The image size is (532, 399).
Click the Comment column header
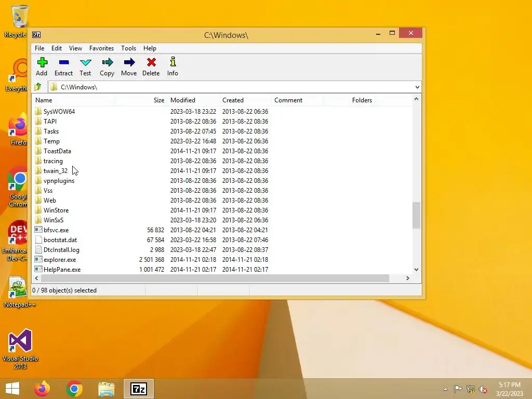(x=297, y=100)
